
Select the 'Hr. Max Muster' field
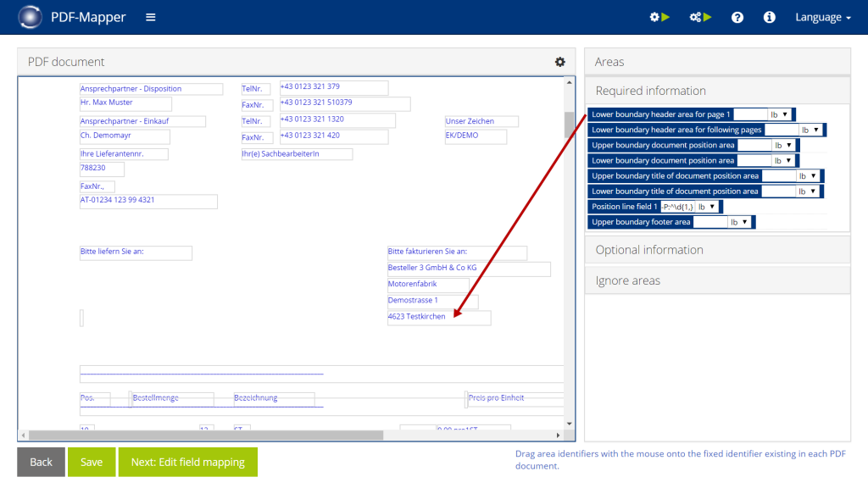(x=125, y=103)
